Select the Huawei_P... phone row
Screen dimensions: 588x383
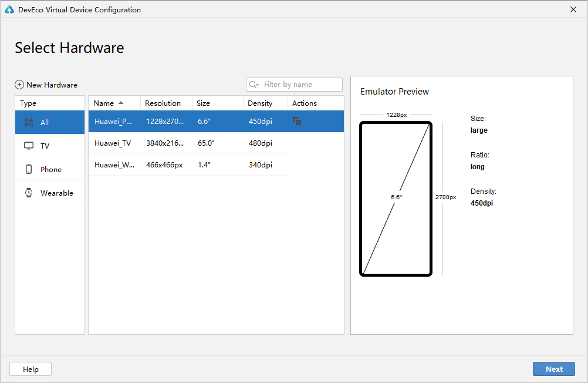coord(216,121)
